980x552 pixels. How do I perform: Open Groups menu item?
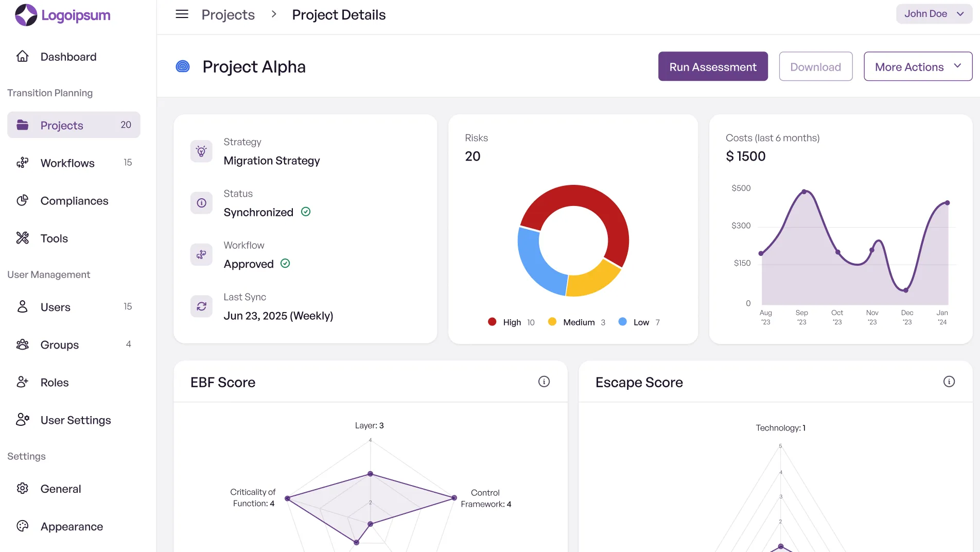[74, 344]
